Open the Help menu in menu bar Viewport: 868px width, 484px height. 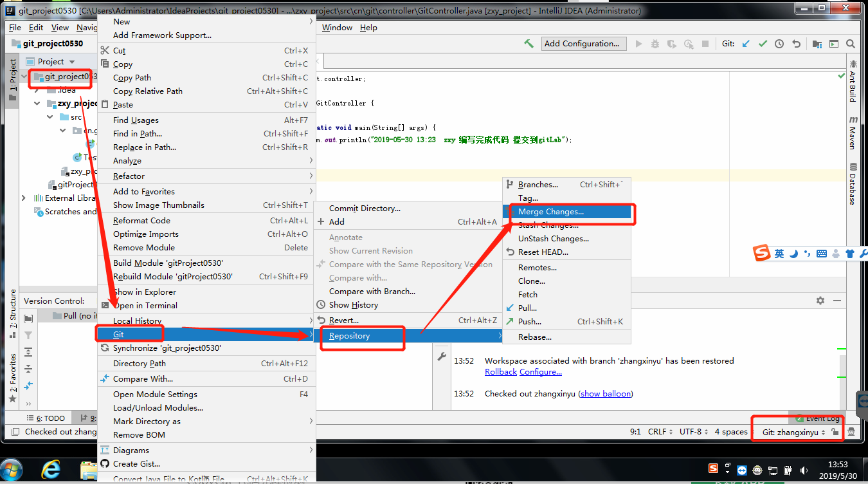pos(368,28)
